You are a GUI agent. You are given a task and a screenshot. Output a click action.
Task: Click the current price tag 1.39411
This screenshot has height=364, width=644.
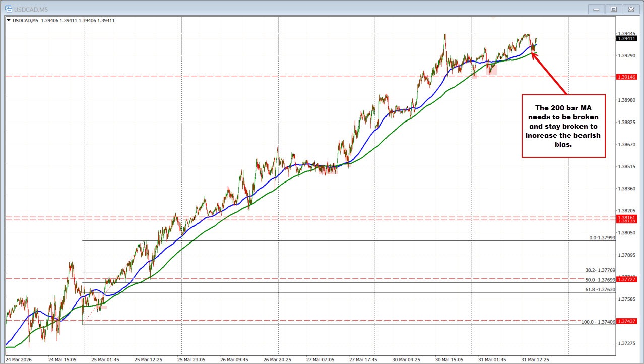click(627, 39)
